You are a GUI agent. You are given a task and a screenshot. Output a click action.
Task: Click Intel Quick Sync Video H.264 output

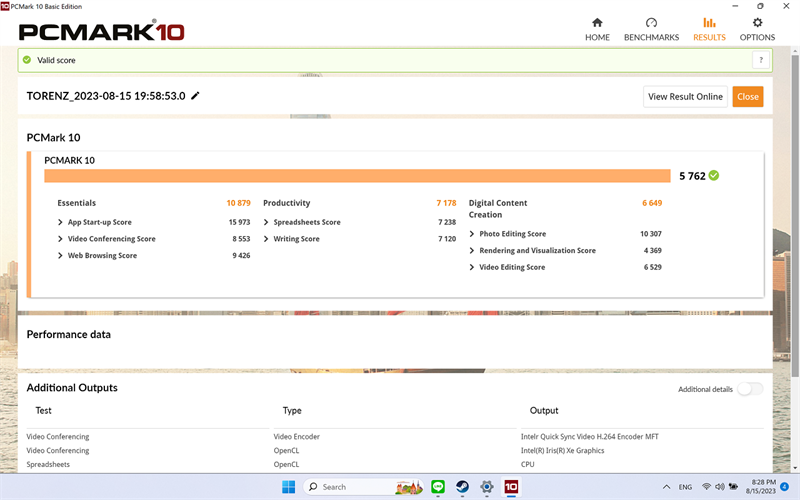[x=589, y=437]
